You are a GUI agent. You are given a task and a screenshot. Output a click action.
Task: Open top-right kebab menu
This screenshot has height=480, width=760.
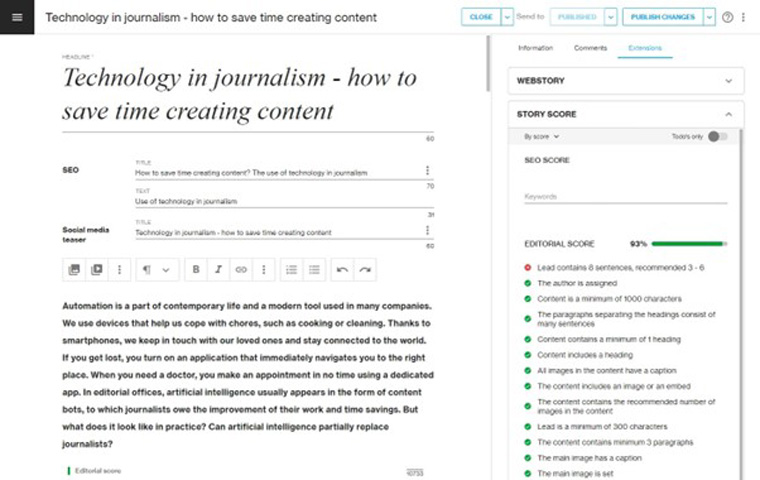(x=743, y=17)
